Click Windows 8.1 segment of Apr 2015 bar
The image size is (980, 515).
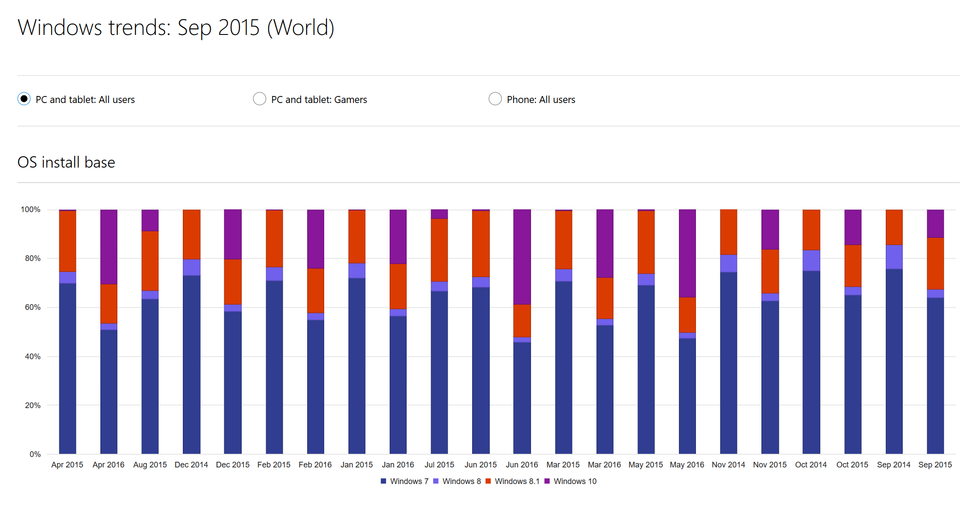tap(68, 241)
